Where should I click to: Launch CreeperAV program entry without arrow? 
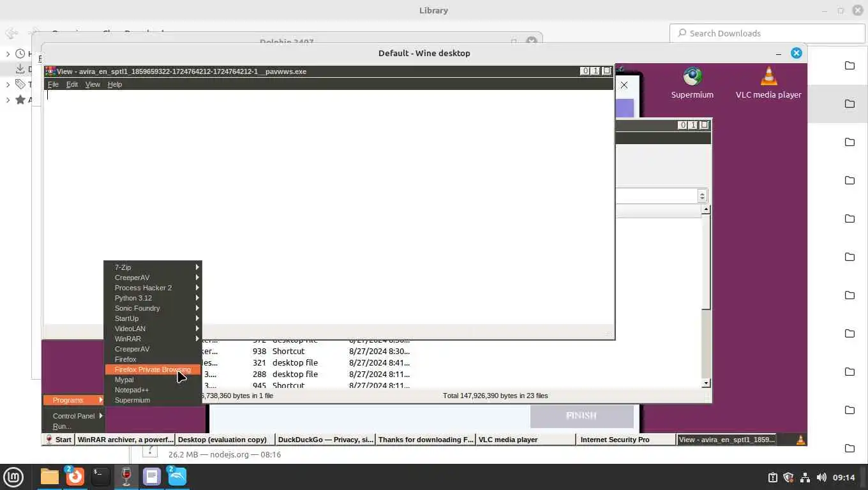153,349
